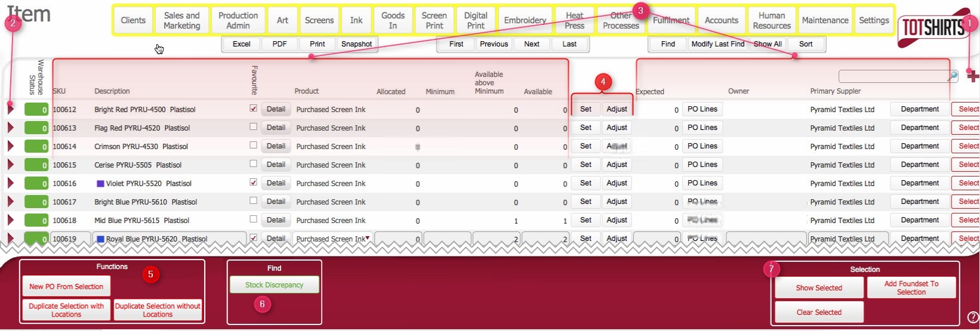The height and width of the screenshot is (331, 980).
Task: Expand row triangle for SKU 100616
Action: (x=10, y=183)
